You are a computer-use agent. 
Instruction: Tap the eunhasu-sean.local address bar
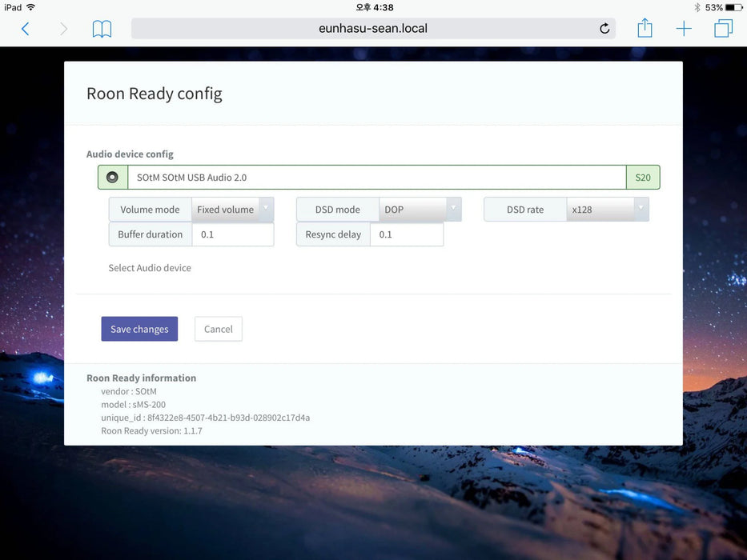[x=372, y=29]
